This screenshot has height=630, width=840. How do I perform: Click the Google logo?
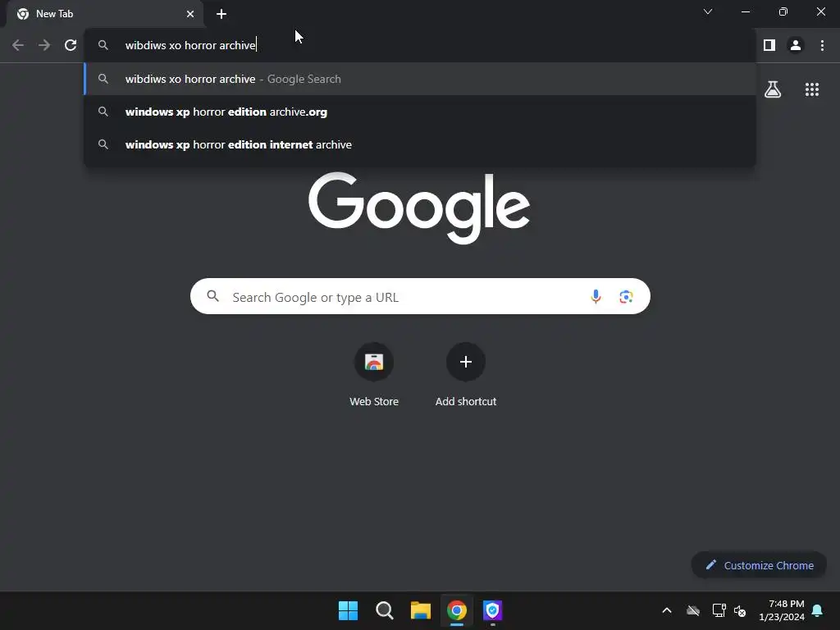pyautogui.click(x=419, y=208)
